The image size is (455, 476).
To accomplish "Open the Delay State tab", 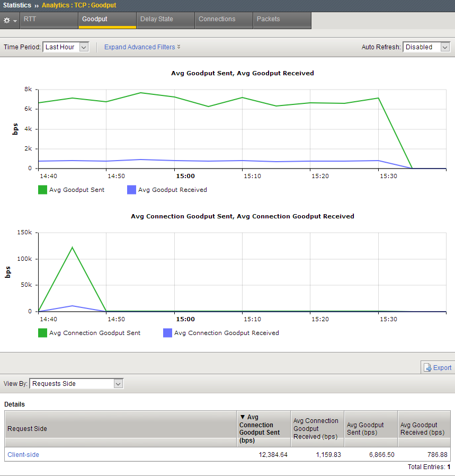I will pyautogui.click(x=165, y=19).
